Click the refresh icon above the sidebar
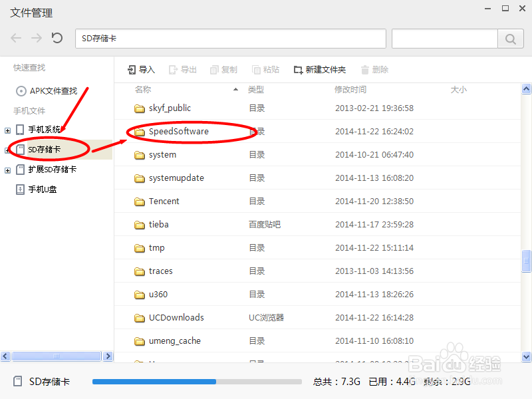 tap(57, 38)
